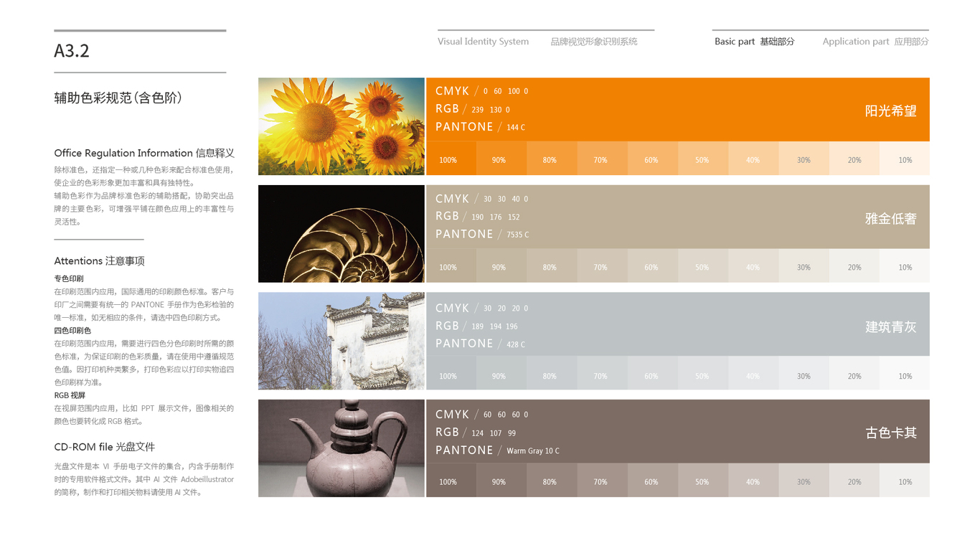Screen dimensions: 980x551
Task: Click the 专色印刷 subheading
Action: (69, 278)
